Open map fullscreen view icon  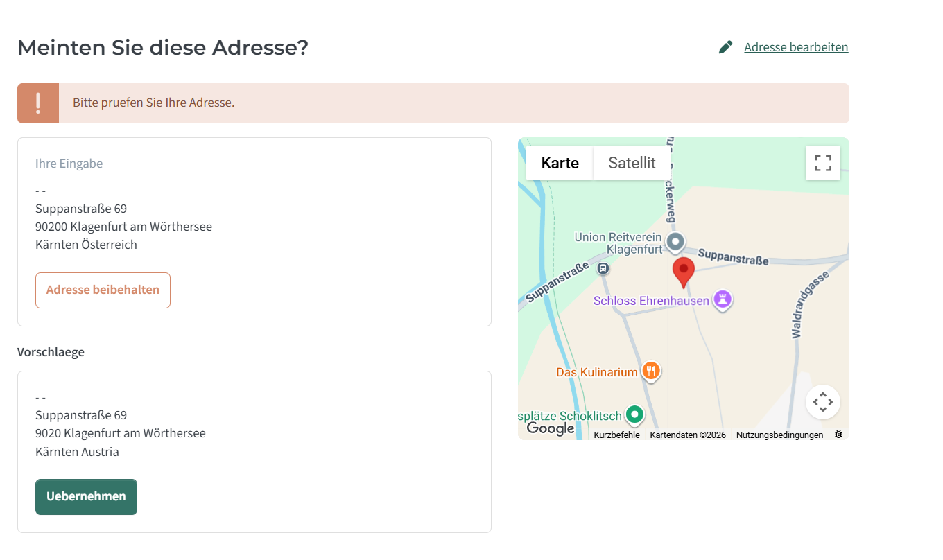(x=823, y=163)
